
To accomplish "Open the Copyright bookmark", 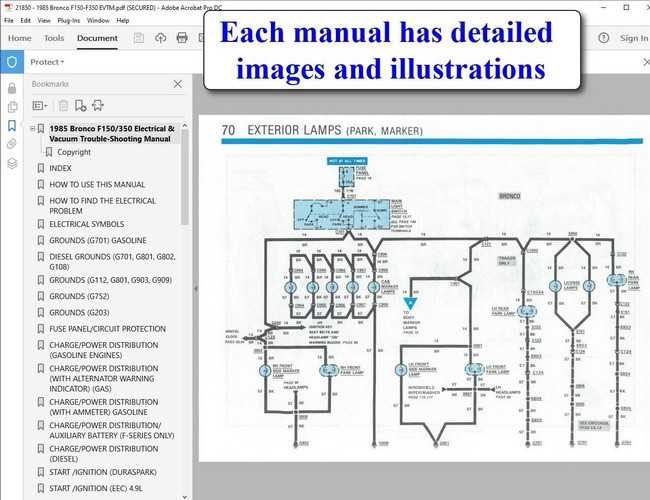I will (74, 152).
